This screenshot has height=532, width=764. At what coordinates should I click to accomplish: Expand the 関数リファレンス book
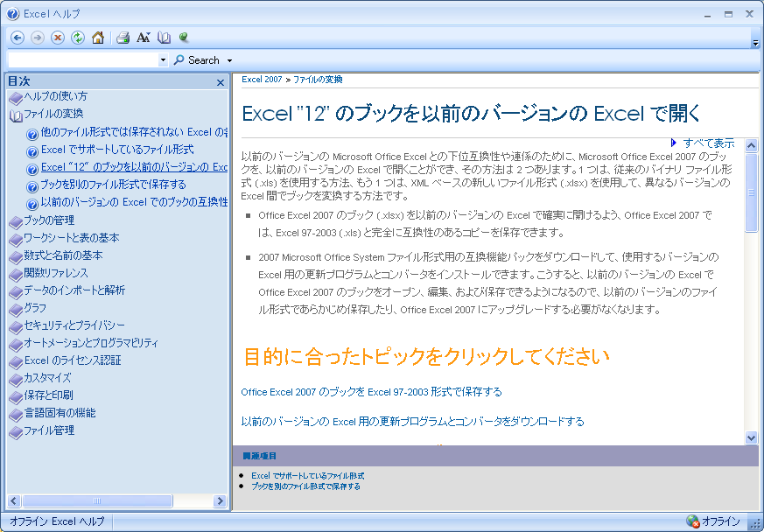tap(56, 273)
